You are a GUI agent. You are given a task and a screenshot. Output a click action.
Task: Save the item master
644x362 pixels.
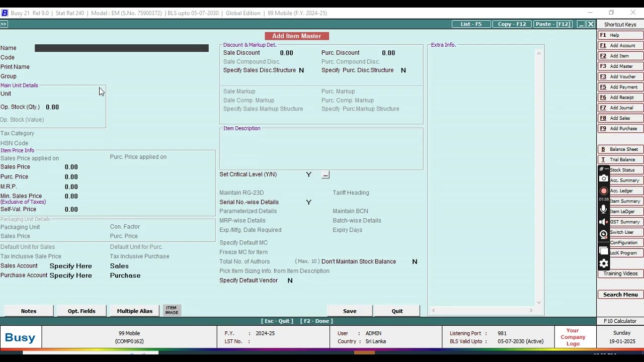(x=350, y=311)
